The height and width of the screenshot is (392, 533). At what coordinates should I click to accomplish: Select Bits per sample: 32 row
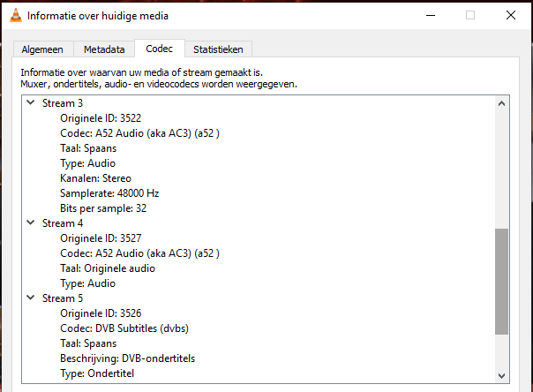101,208
